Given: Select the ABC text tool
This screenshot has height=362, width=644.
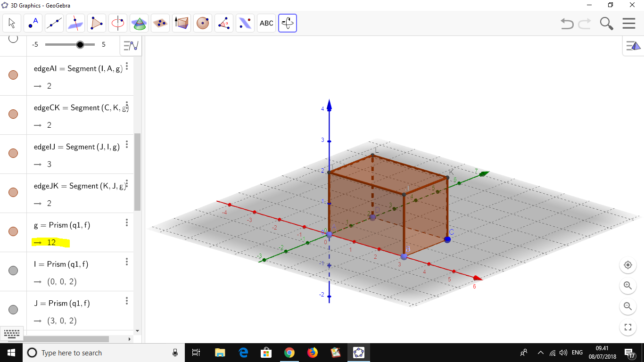Looking at the screenshot, I should (x=266, y=23).
